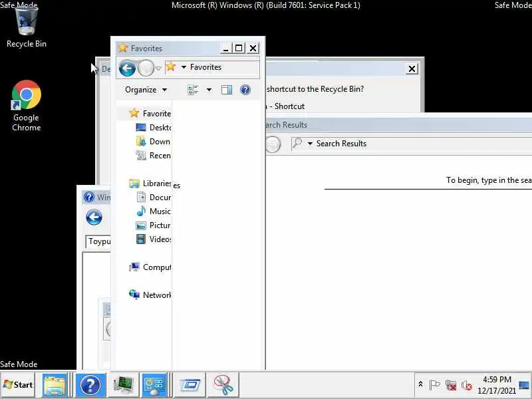Viewport: 532px width, 399px height.
Task: Expand path arrow before Search Results
Action: pyautogui.click(x=310, y=144)
